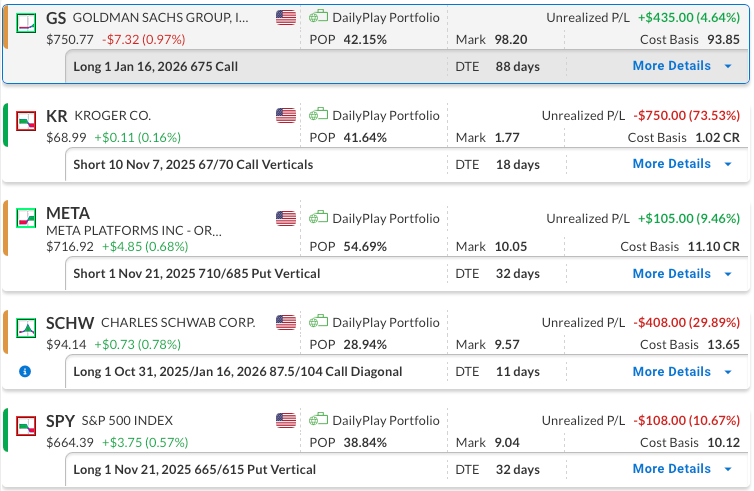Click the US flag icon for Goldman Sachs
The height and width of the screenshot is (491, 754).
click(x=286, y=18)
